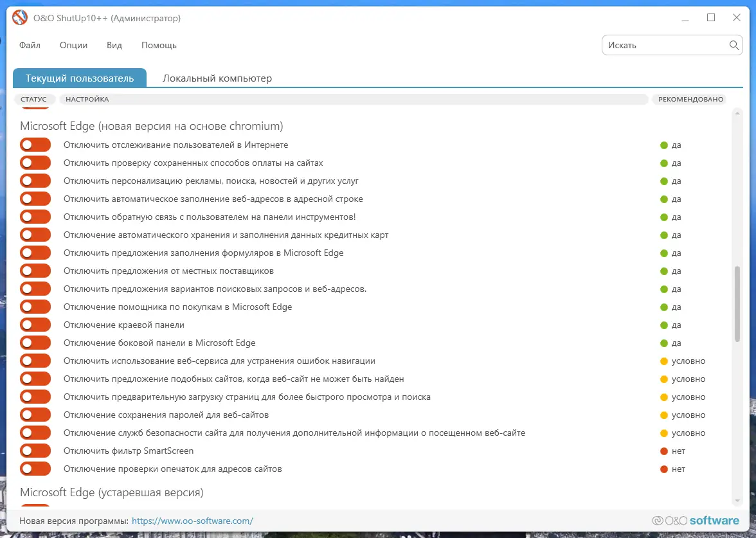Select 'Отключение сохранения паролей для веб-сайтов' text
This screenshot has width=756, height=538.
166,415
